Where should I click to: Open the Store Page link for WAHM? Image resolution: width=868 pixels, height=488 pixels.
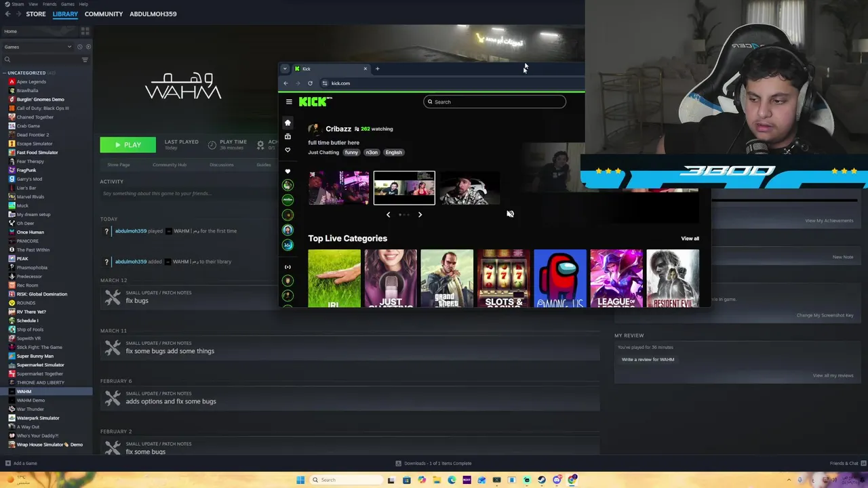119,165
